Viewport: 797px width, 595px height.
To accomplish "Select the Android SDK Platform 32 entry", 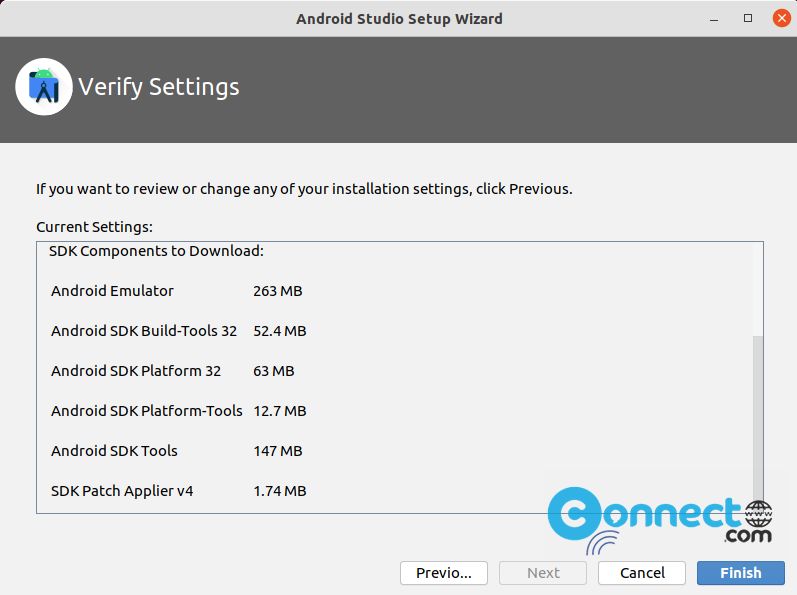I will point(136,371).
